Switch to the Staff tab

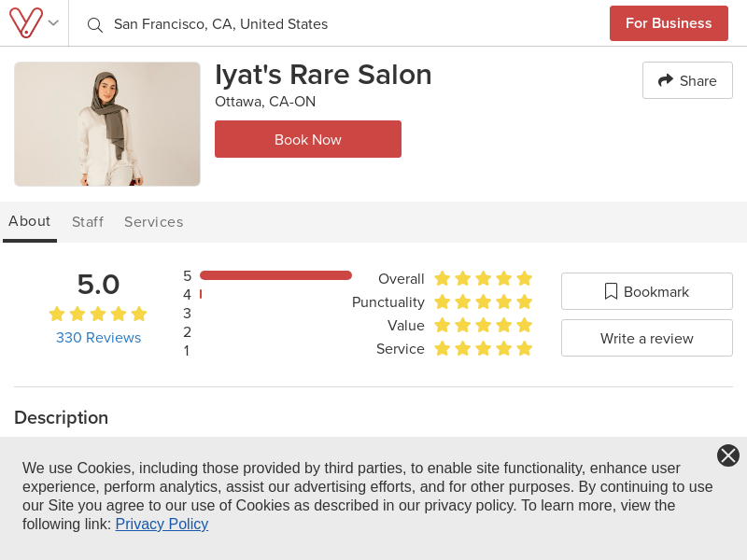click(88, 222)
